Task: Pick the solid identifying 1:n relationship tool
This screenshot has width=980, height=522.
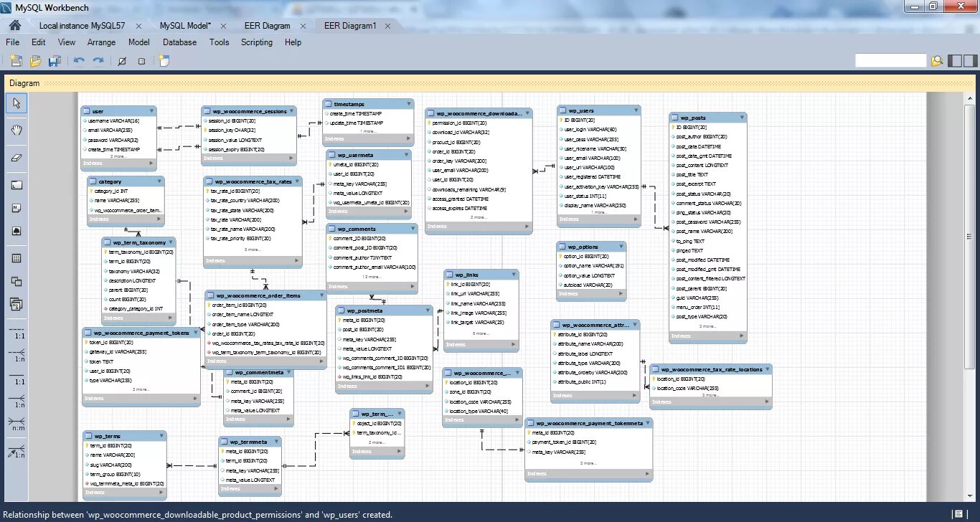Action: tap(17, 402)
